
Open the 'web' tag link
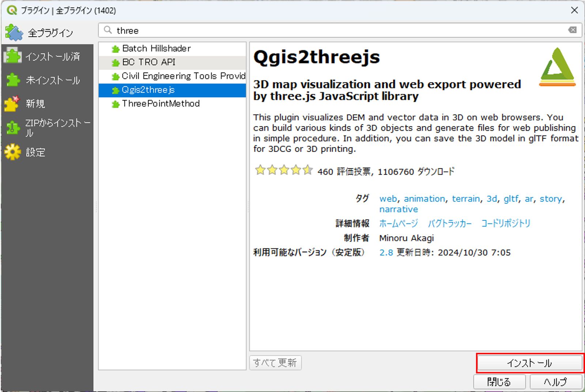pyautogui.click(x=388, y=199)
